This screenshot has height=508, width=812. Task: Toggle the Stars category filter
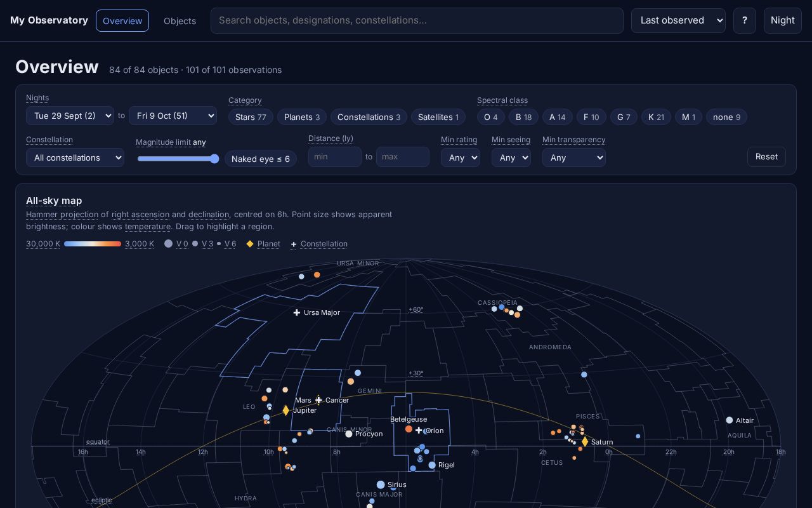pyautogui.click(x=251, y=117)
